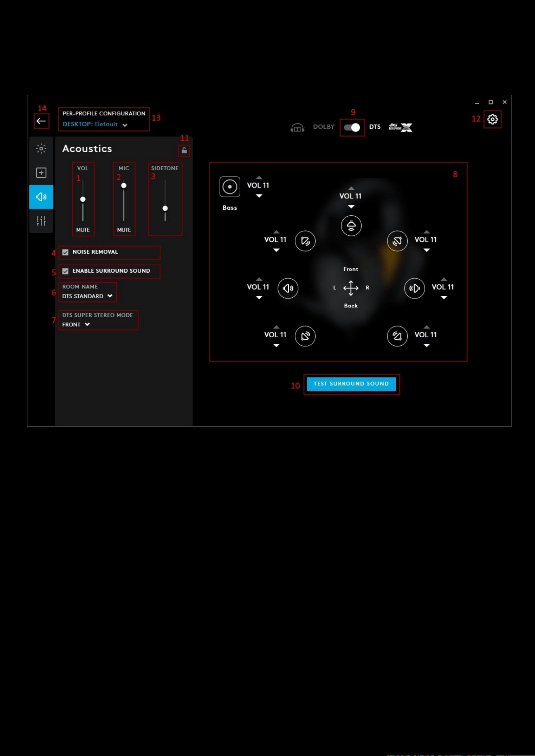Screen dimensions: 535x756
Task: Click the SIDETONE slider handle
Action: pos(165,209)
